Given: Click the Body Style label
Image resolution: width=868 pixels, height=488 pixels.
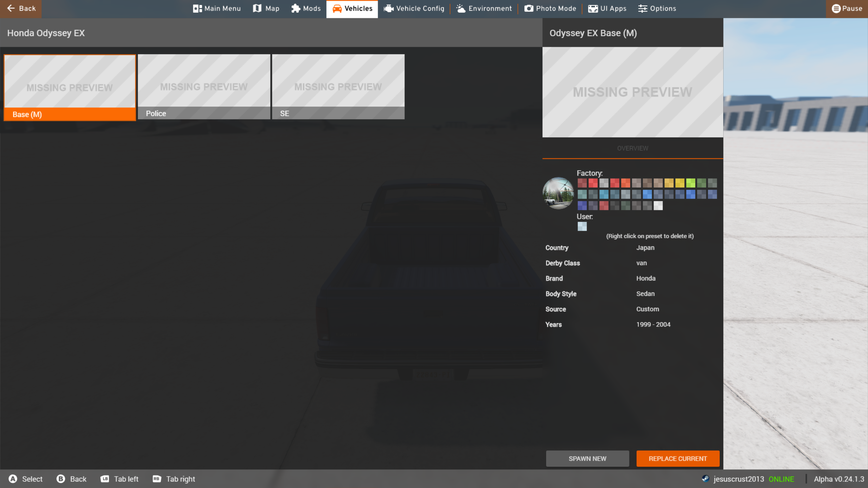Looking at the screenshot, I should [x=561, y=294].
